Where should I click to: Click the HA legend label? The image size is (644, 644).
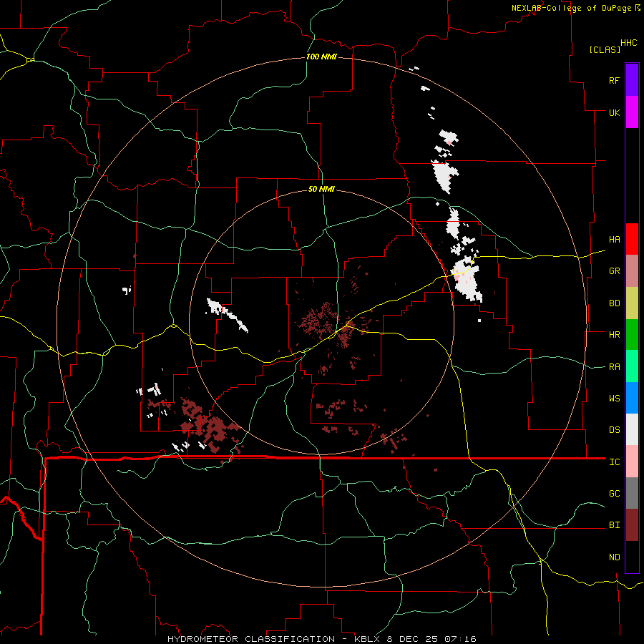pyautogui.click(x=614, y=239)
